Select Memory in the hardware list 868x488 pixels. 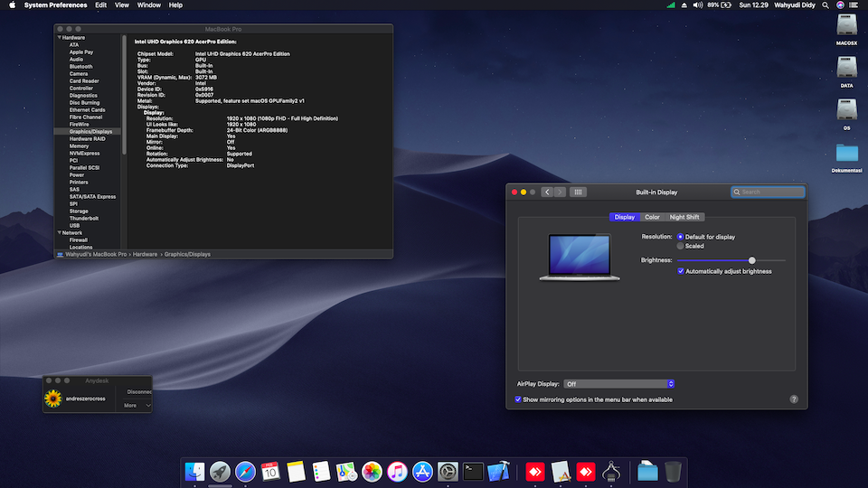click(80, 145)
